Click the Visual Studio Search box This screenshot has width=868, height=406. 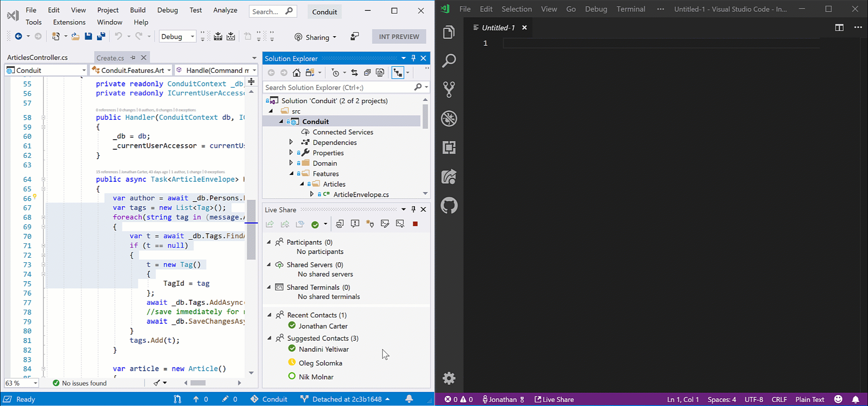click(x=273, y=11)
